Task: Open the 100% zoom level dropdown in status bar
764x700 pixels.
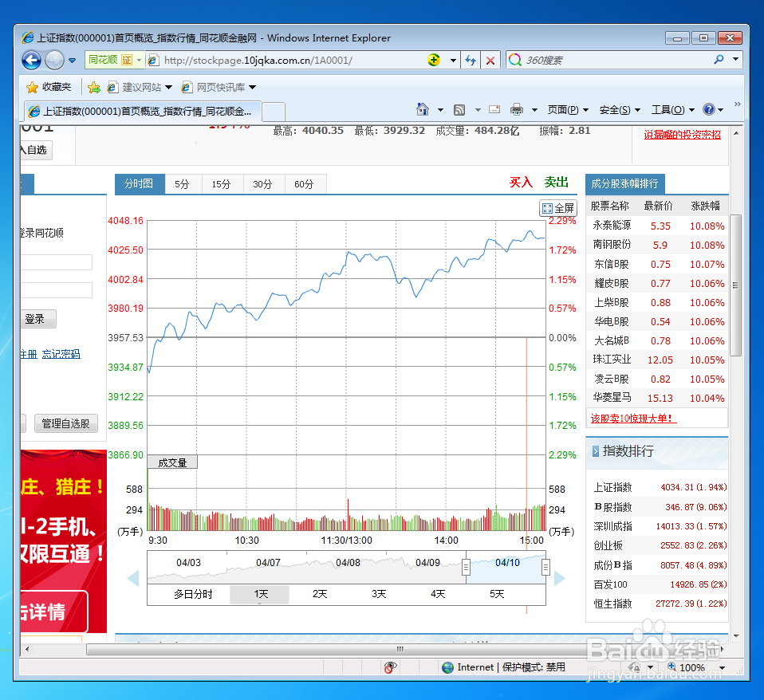Action: (722, 668)
